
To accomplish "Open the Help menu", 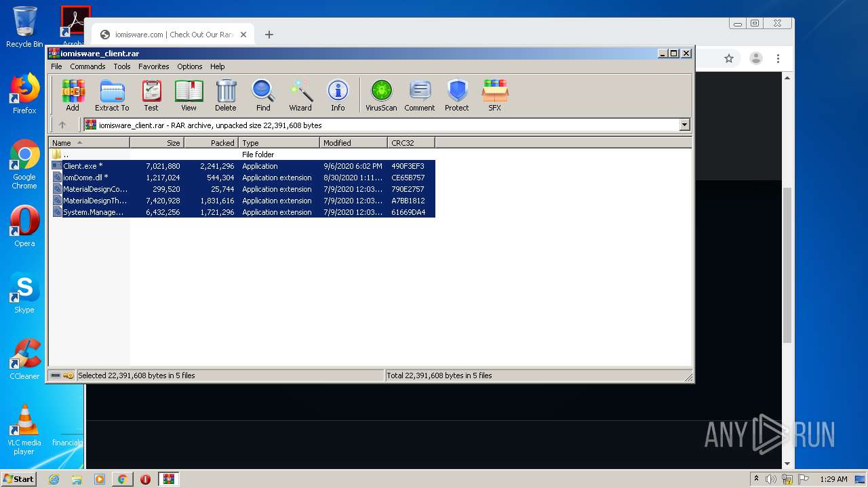I will (x=217, y=66).
